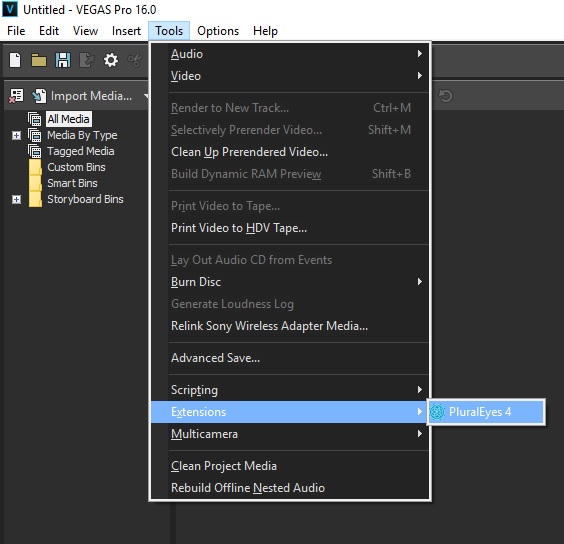The width and height of the screenshot is (564, 544).
Task: Open the Insert menu
Action: (126, 31)
